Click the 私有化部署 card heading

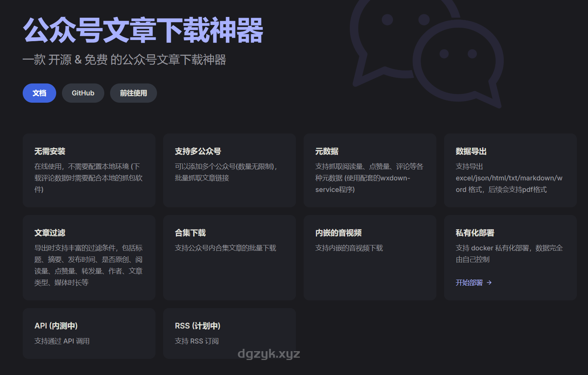click(475, 233)
